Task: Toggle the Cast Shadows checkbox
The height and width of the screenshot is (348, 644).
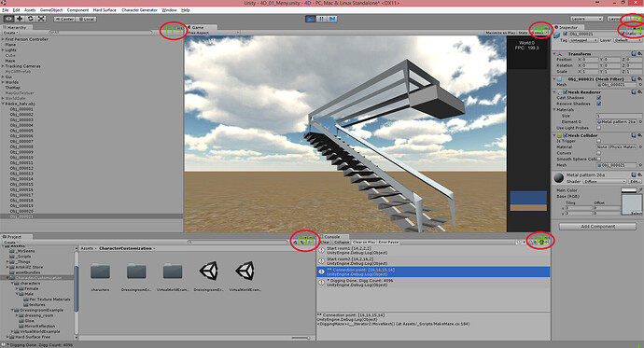Action: coord(599,98)
